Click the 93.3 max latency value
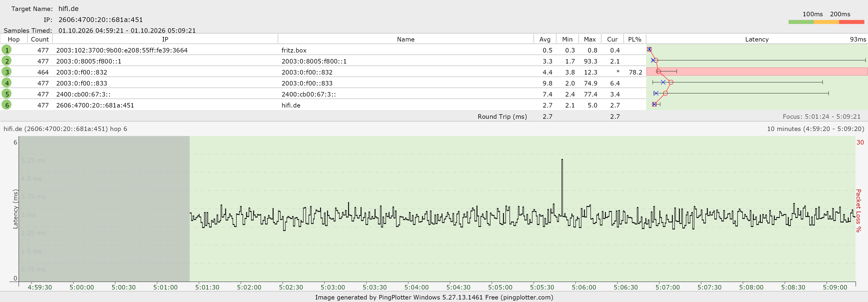This screenshot has width=868, height=302. [x=590, y=61]
